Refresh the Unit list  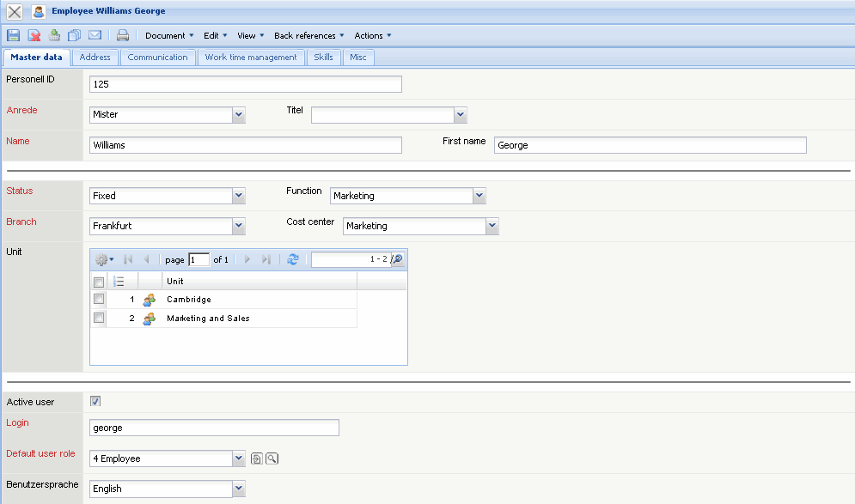pyautogui.click(x=293, y=259)
